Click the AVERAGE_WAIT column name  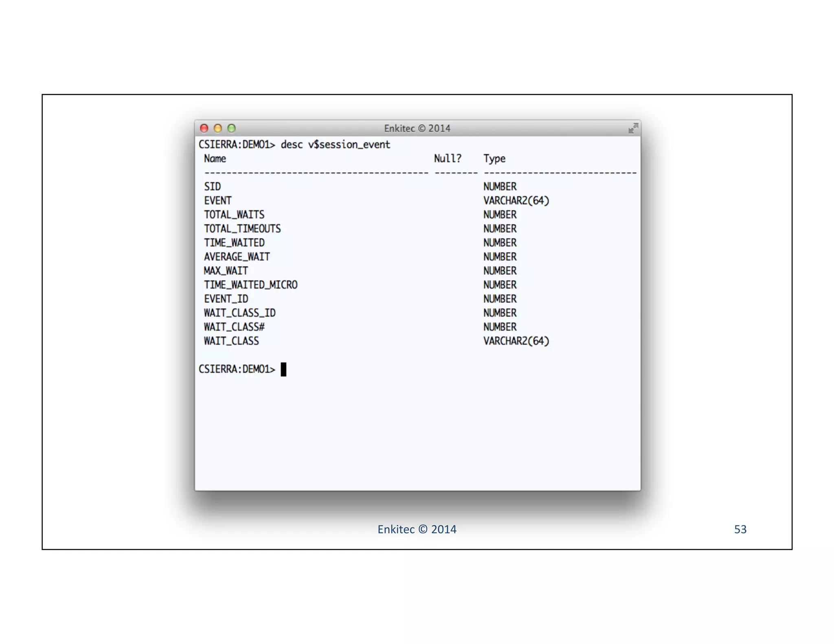(x=237, y=257)
